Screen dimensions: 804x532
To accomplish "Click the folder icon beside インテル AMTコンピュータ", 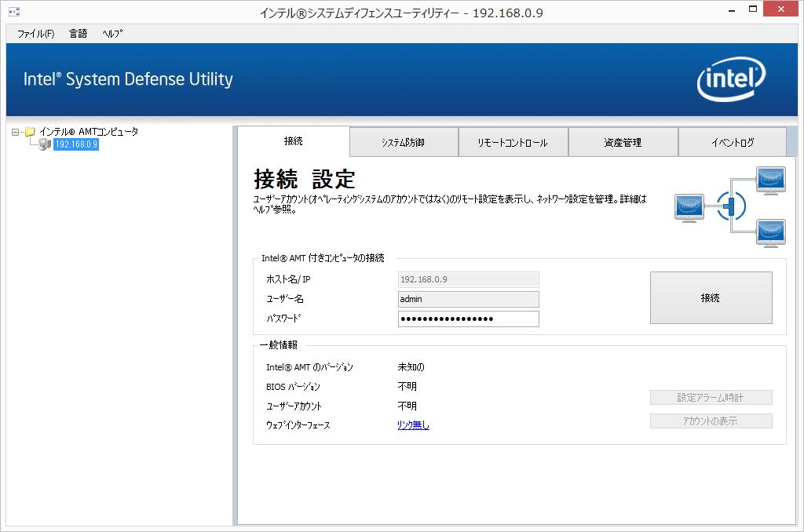I will click(31, 133).
